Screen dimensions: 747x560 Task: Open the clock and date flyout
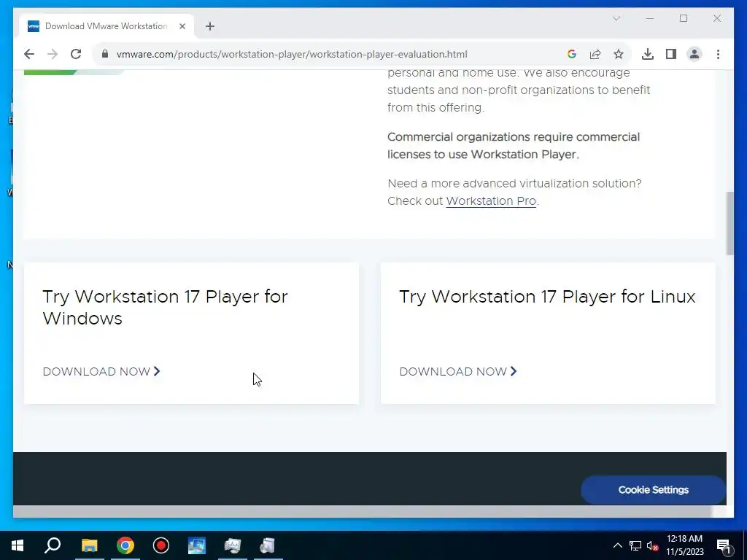tap(684, 545)
